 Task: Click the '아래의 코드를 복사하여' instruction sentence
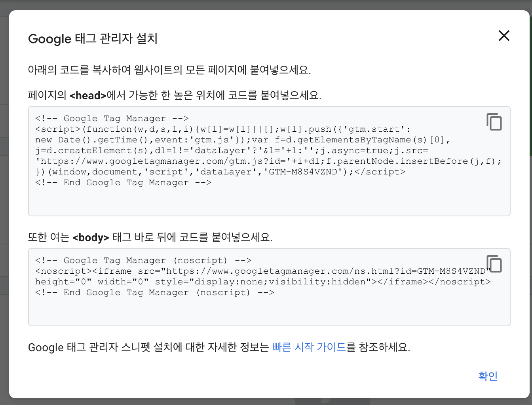169,70
